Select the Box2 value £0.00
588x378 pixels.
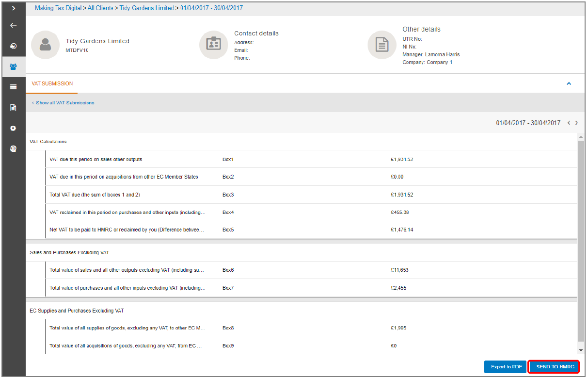(x=397, y=177)
